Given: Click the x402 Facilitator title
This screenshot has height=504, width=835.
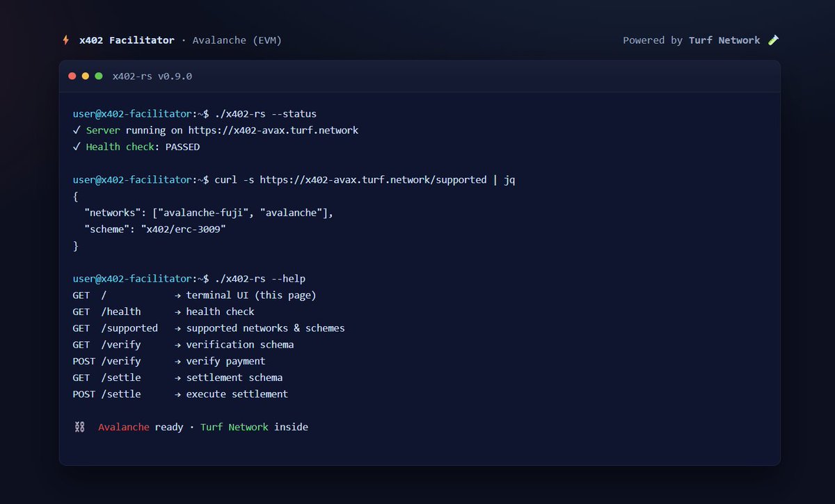Looking at the screenshot, I should tap(127, 40).
